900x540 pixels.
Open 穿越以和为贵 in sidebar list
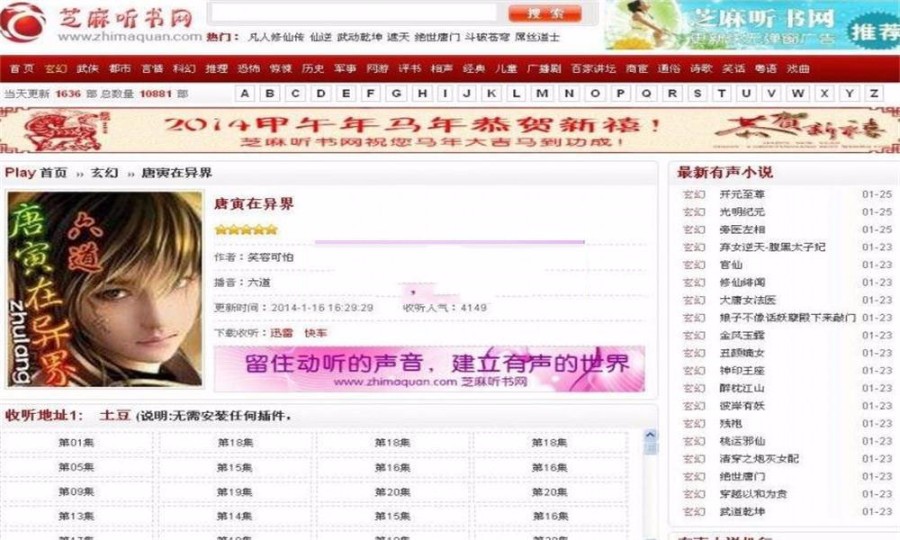coord(753,494)
